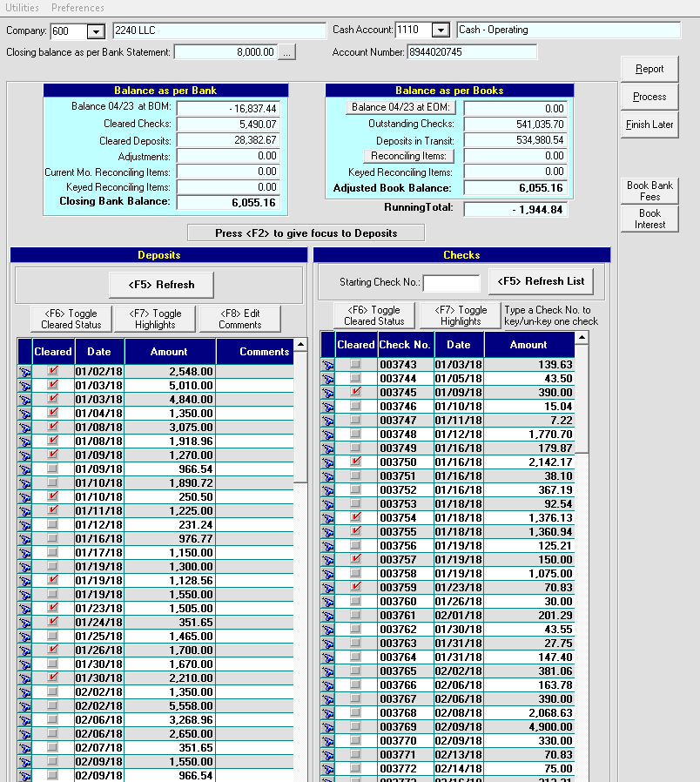
Task: Click row icon beside 2,548.00 deposit
Action: pyautogui.click(x=24, y=372)
